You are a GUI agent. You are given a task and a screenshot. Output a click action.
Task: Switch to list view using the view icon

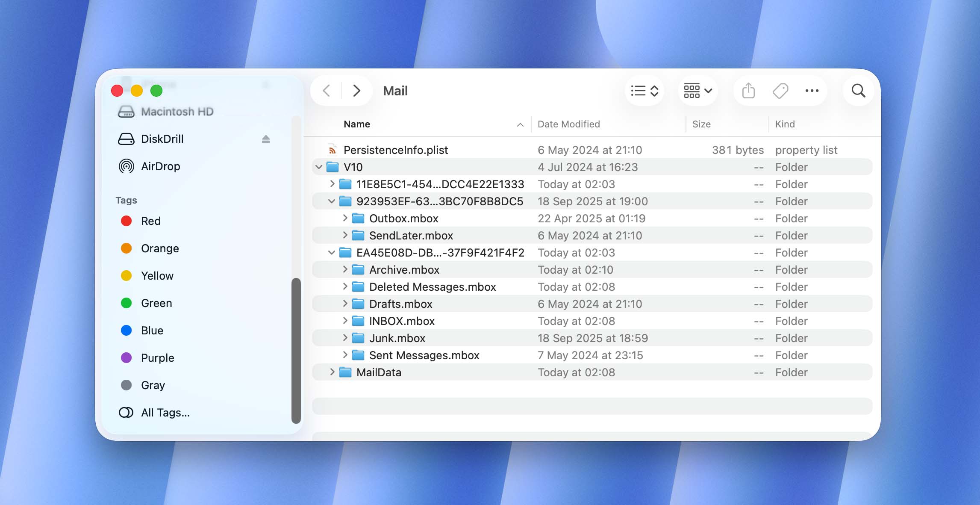coord(638,91)
